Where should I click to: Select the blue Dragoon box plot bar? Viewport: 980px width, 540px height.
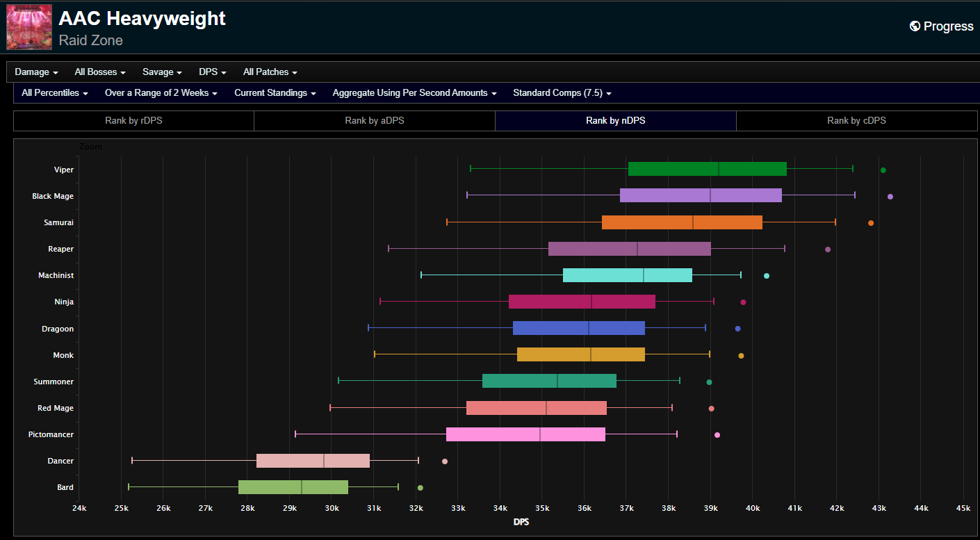[579, 328]
